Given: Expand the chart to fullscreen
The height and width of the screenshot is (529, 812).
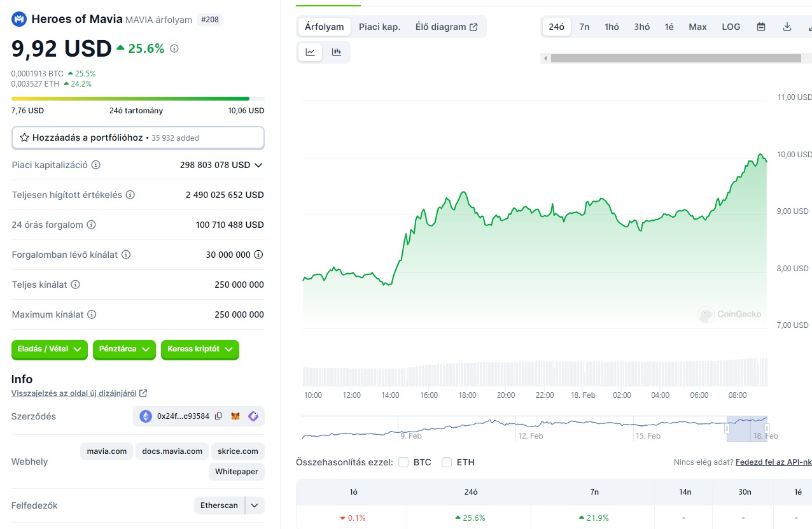Looking at the screenshot, I should click(x=809, y=27).
